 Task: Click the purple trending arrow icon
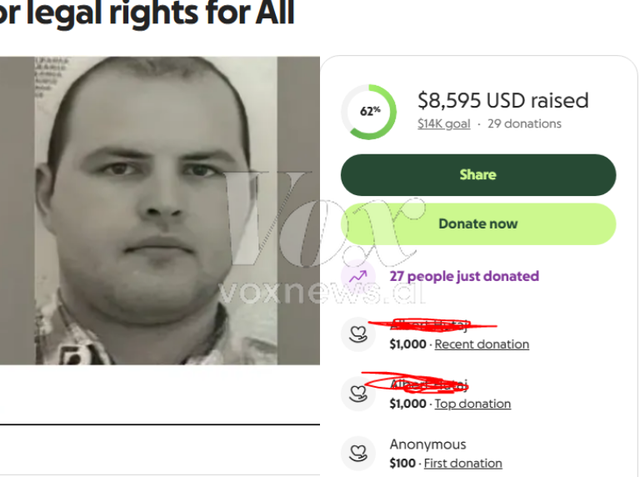tap(358, 276)
